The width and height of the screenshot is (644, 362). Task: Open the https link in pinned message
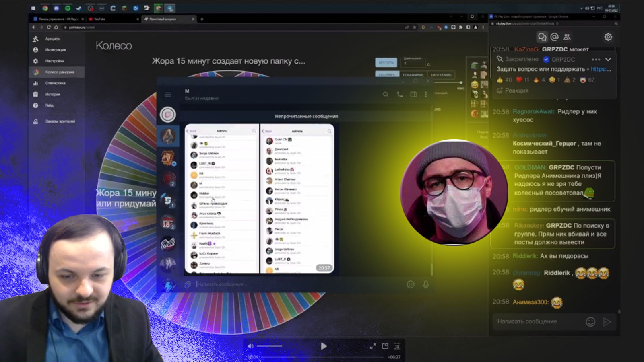(601, 69)
